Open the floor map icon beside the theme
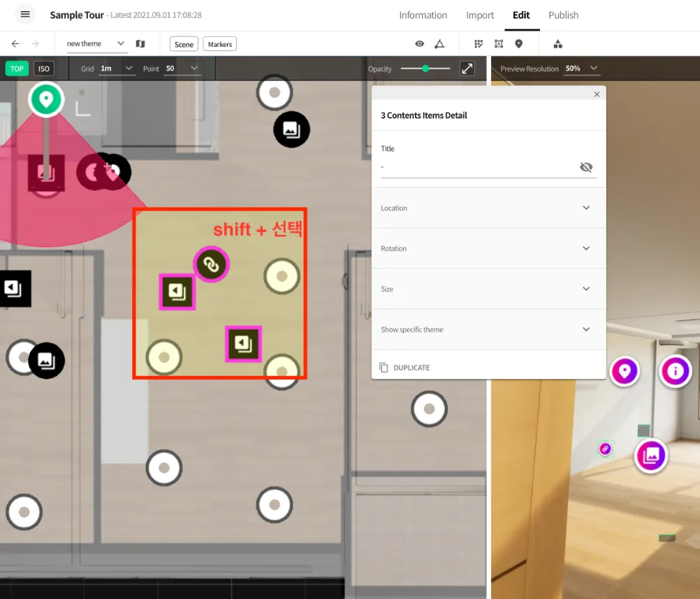 point(140,44)
